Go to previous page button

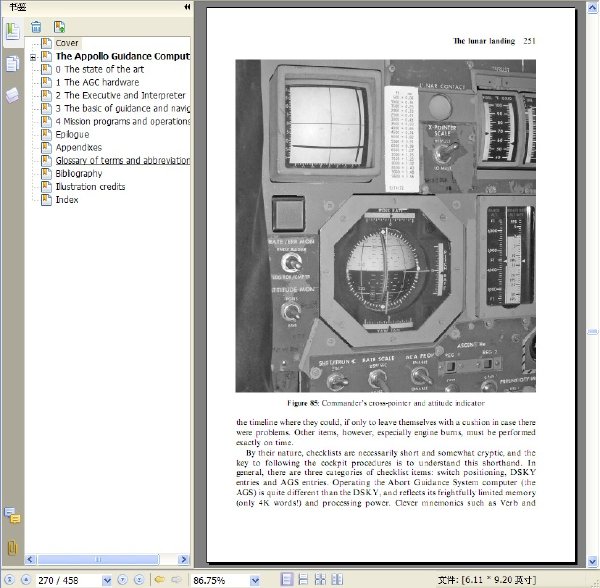[x=26, y=580]
